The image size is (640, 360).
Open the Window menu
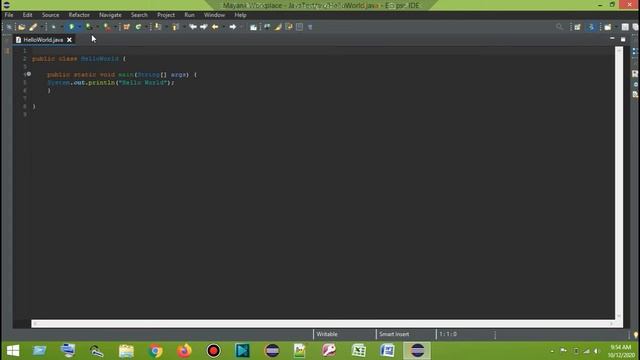(x=214, y=15)
